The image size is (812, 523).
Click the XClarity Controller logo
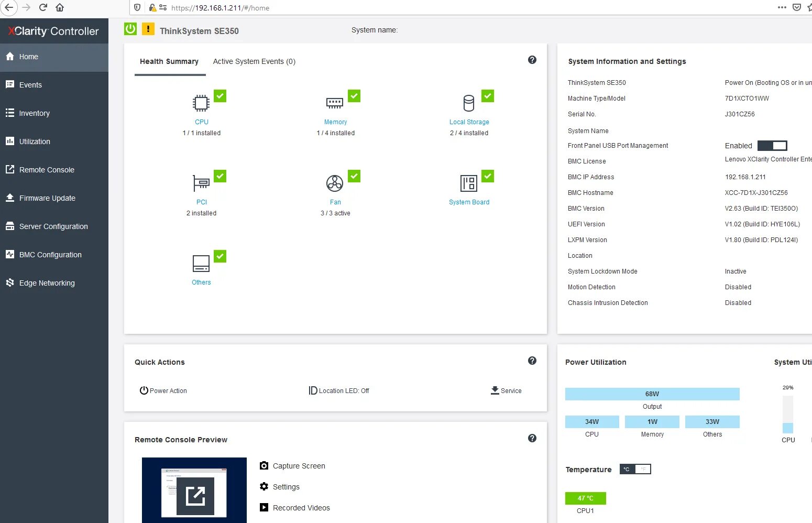(x=53, y=31)
